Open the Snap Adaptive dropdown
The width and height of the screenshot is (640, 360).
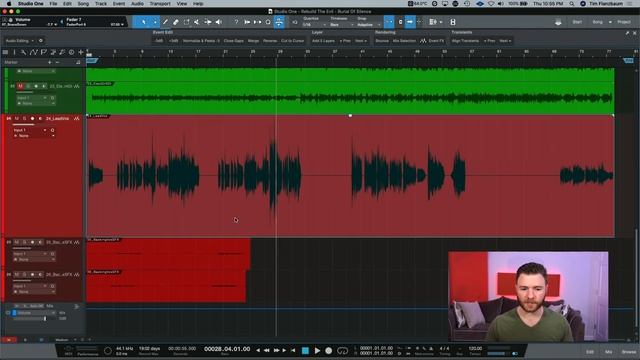[x=369, y=25]
